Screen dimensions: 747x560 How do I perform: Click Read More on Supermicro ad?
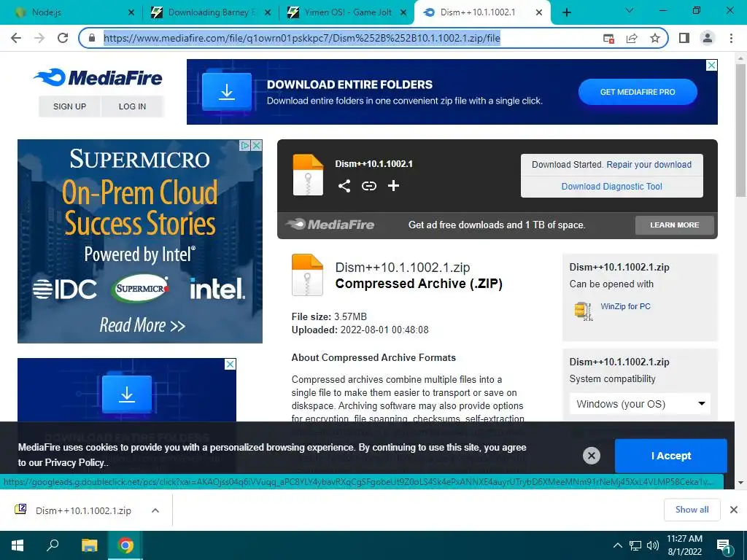(142, 325)
